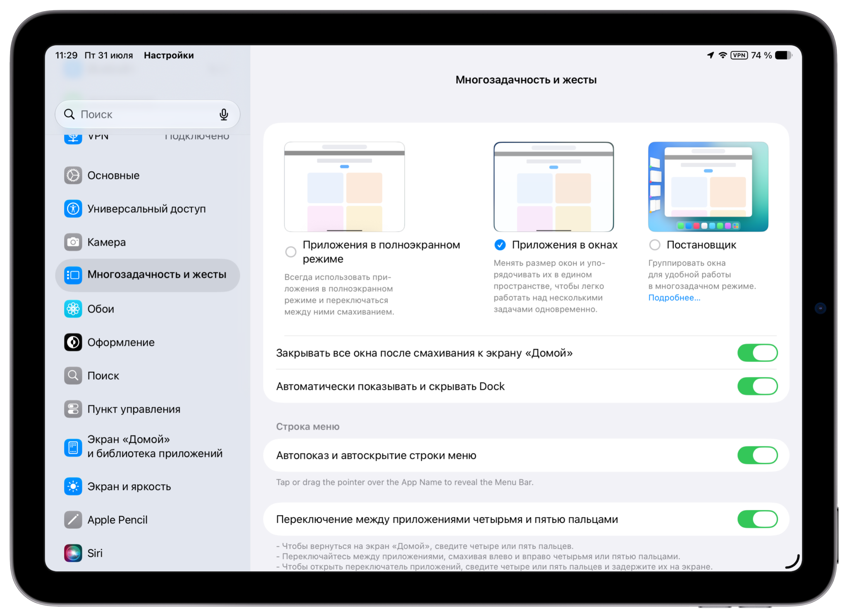This screenshot has width=847, height=616.
Task: Select the full-screen apps radio button
Action: coord(291,252)
